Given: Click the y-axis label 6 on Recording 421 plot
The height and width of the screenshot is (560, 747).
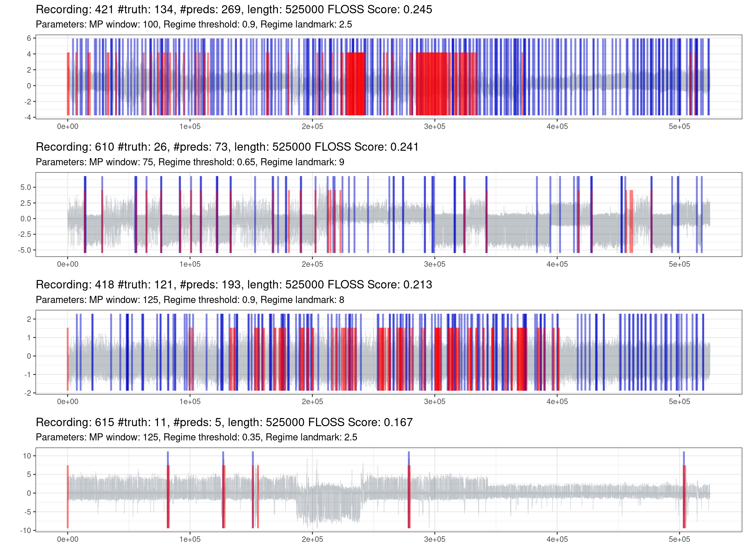Looking at the screenshot, I should (x=29, y=38).
